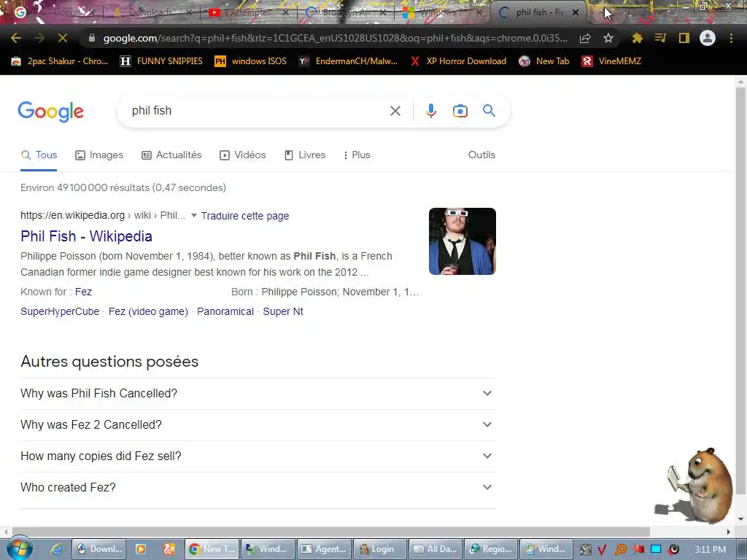The height and width of the screenshot is (560, 747).
Task: Close the 'phil fish' browser tab
Action: click(x=576, y=12)
